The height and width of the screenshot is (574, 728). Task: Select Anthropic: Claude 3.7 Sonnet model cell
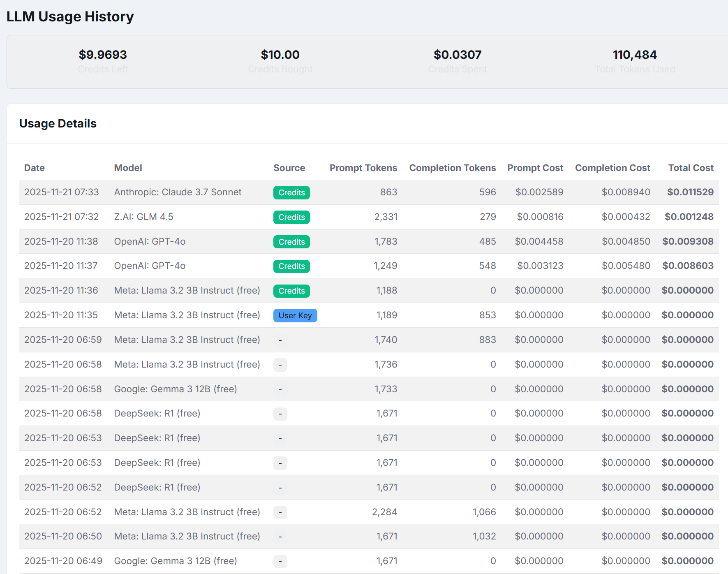point(178,192)
